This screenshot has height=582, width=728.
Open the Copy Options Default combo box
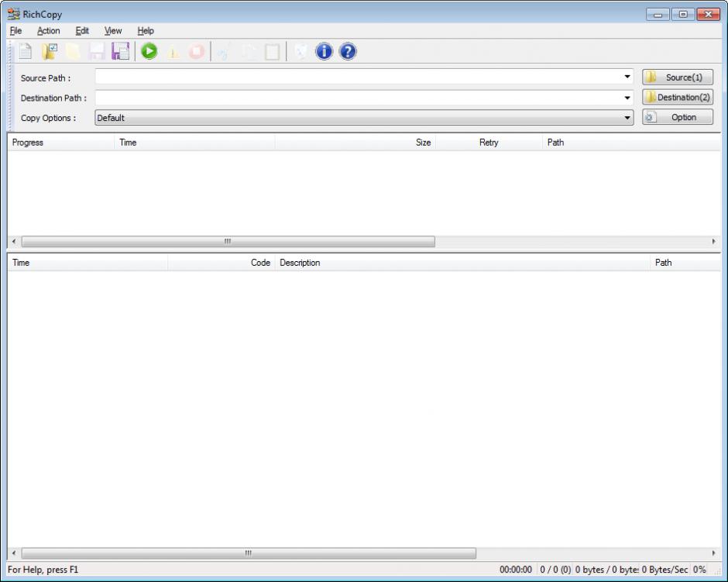[364, 118]
